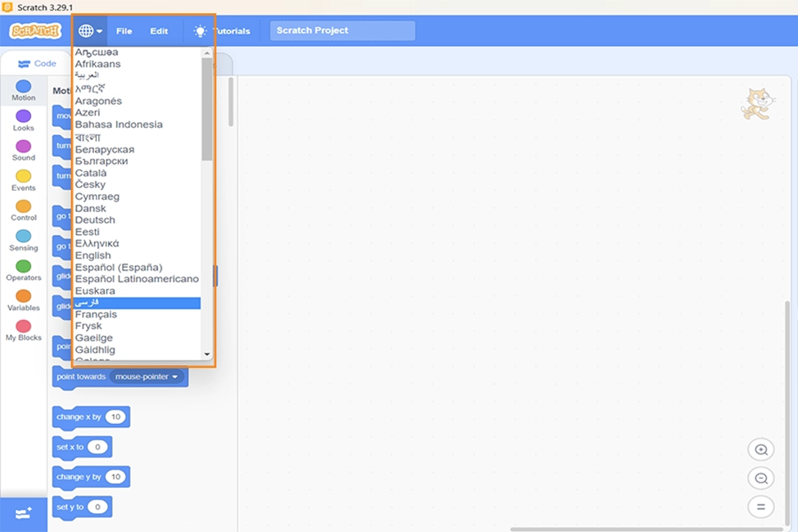The image size is (798, 532).
Task: Zoom out of the code workspace
Action: 760,478
